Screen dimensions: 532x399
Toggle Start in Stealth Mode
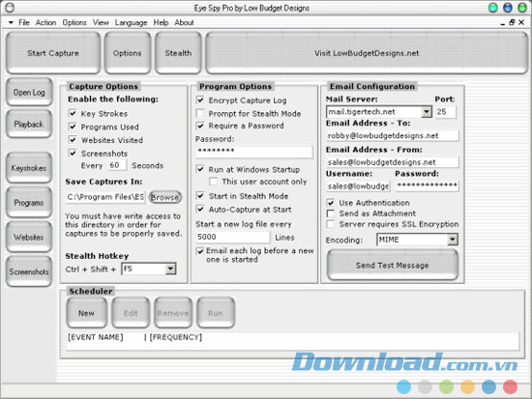200,195
